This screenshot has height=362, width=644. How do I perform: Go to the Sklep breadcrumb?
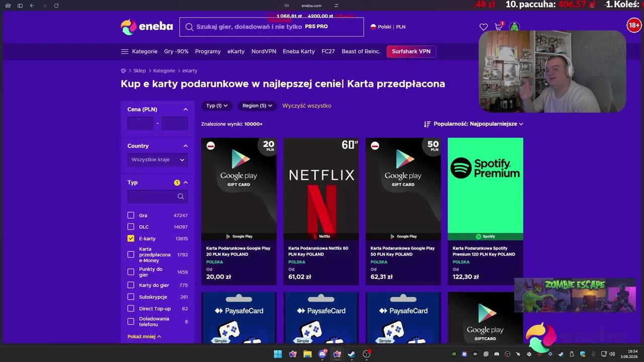pos(139,71)
